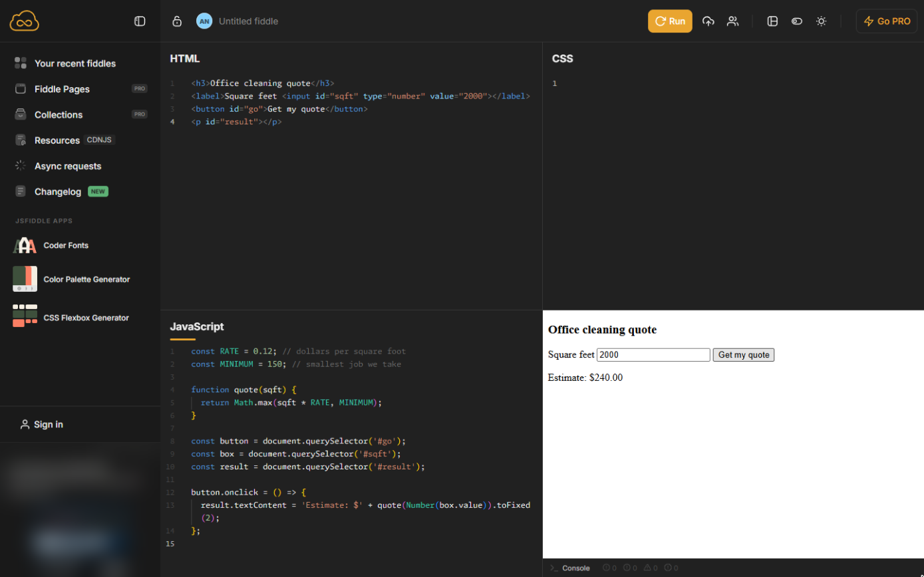
Task: Click the Untitled fiddle title field
Action: coord(248,21)
